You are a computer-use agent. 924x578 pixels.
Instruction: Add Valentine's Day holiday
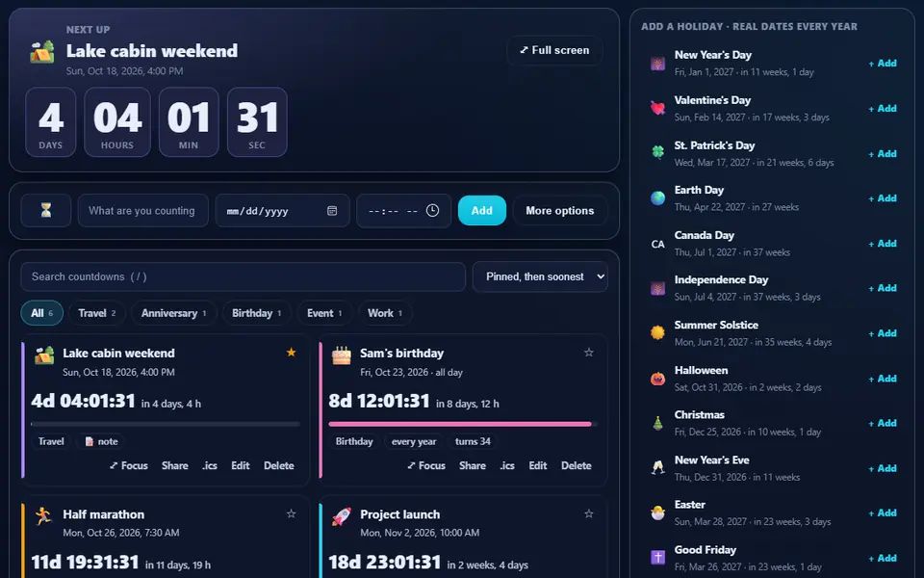point(883,109)
